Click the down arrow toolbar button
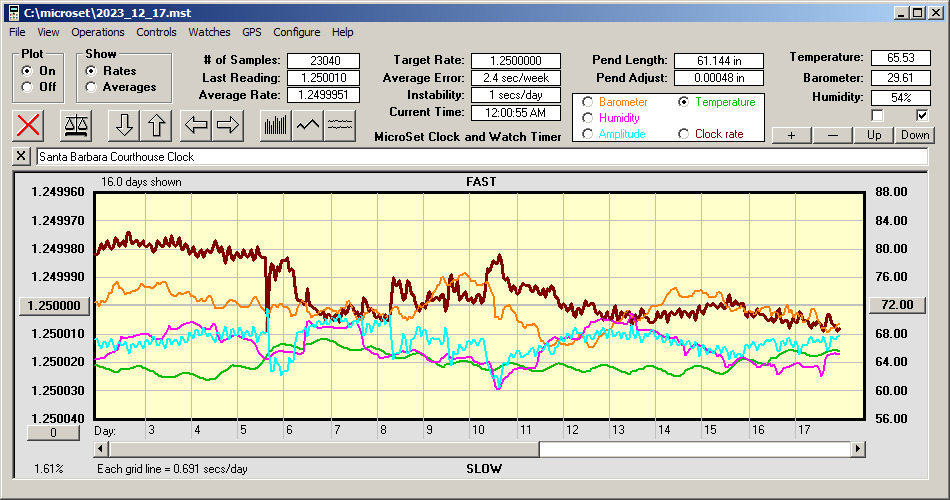 [x=125, y=125]
